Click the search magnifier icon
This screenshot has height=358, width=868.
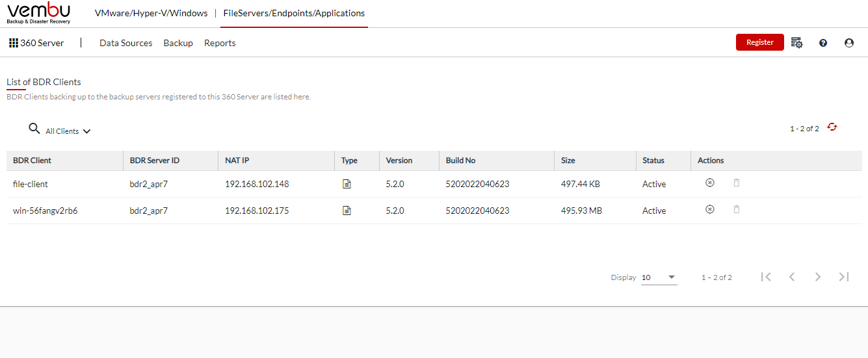[34, 129]
